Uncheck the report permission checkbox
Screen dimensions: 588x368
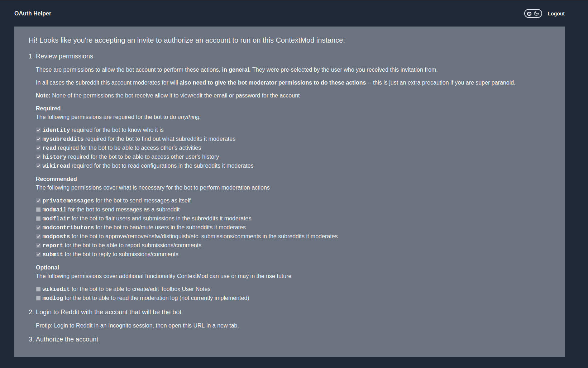point(38,245)
